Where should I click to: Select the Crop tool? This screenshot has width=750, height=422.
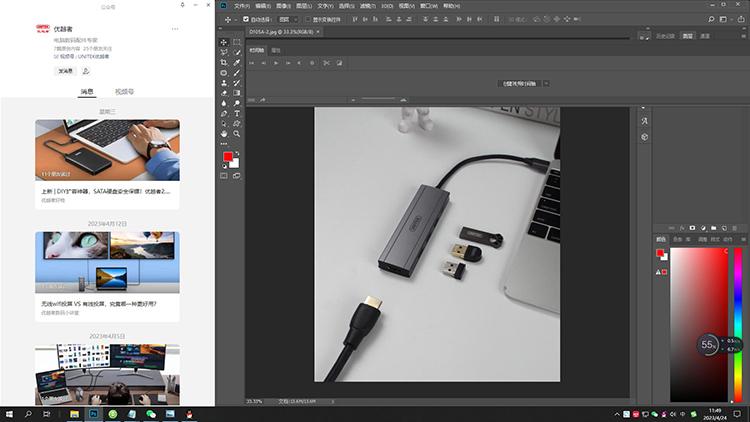coord(224,62)
